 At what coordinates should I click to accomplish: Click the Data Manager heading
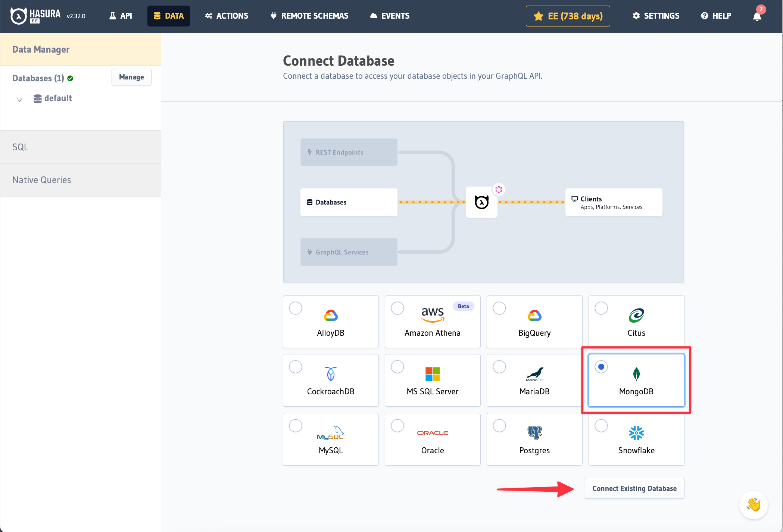tap(41, 49)
